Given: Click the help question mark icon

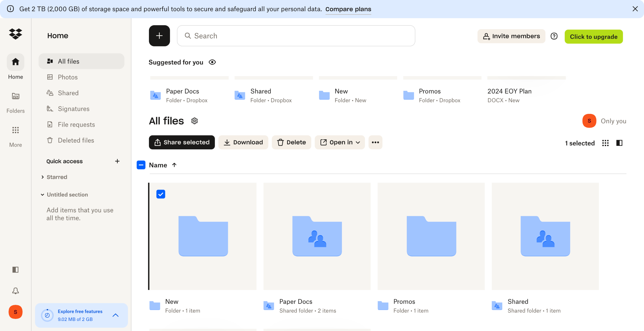Looking at the screenshot, I should click(554, 36).
